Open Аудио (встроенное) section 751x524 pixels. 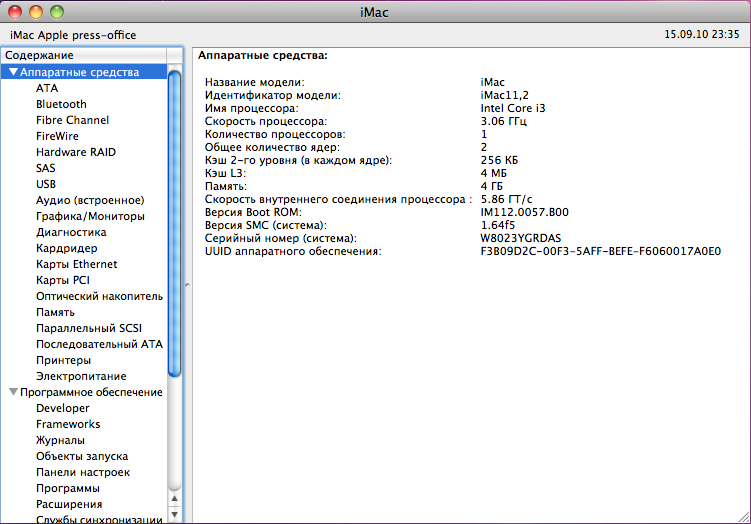click(x=90, y=200)
